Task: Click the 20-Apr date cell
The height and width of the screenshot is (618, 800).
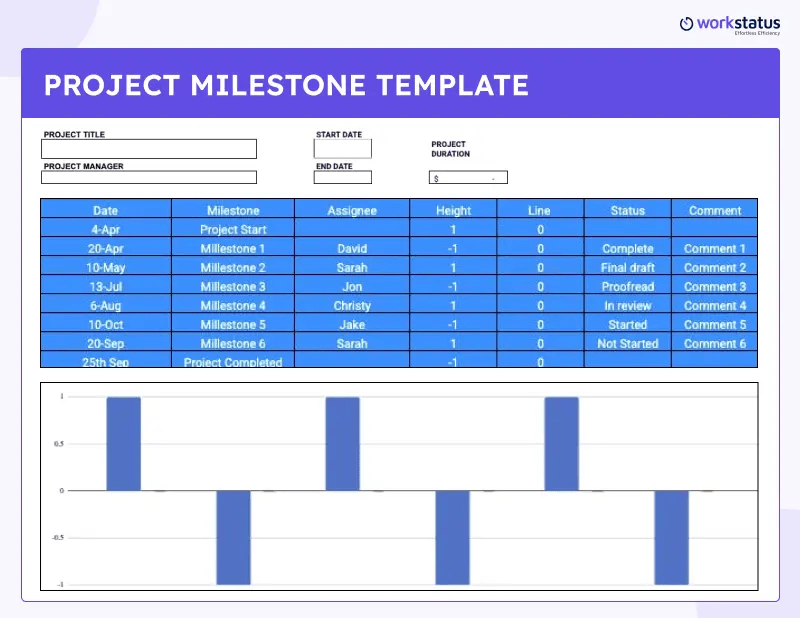Action: 106,248
